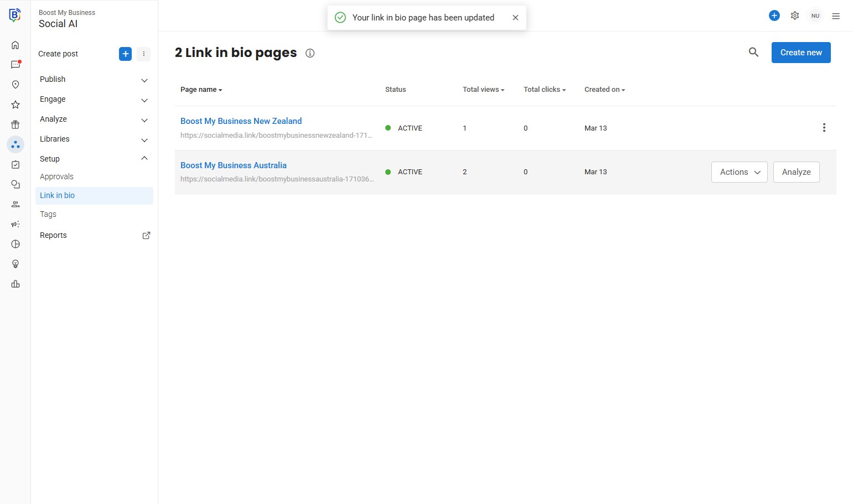853x504 pixels.
Task: Open the inbox messages icon with red dot
Action: pos(15,65)
